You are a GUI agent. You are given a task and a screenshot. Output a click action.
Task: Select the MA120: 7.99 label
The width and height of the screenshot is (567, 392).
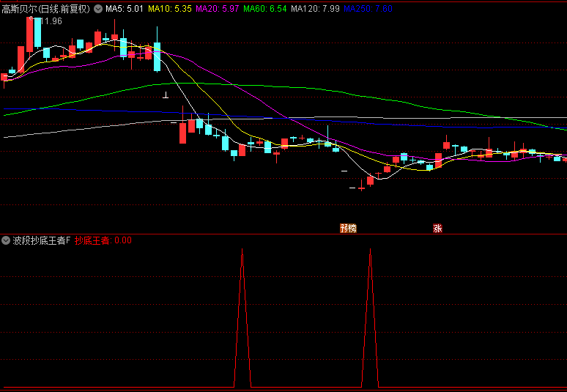[x=315, y=9]
